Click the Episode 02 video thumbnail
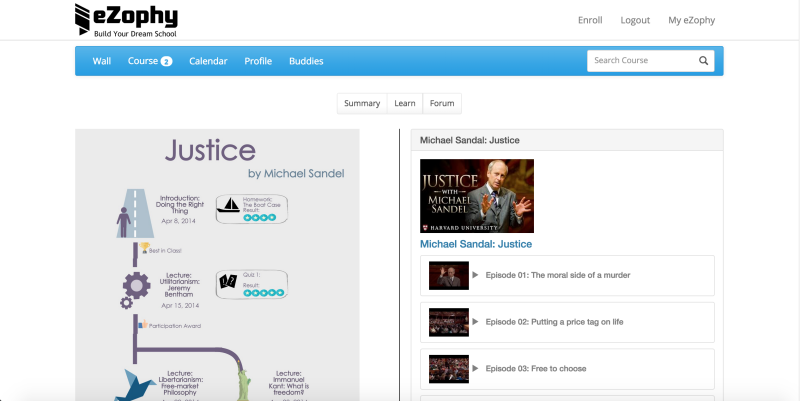Screen dimensions: 800x401 449,322
